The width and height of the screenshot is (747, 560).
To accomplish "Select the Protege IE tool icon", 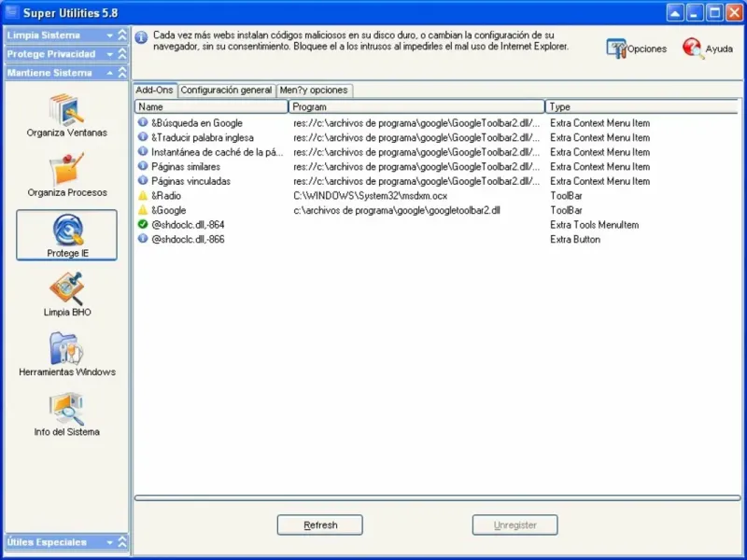I will (x=67, y=230).
